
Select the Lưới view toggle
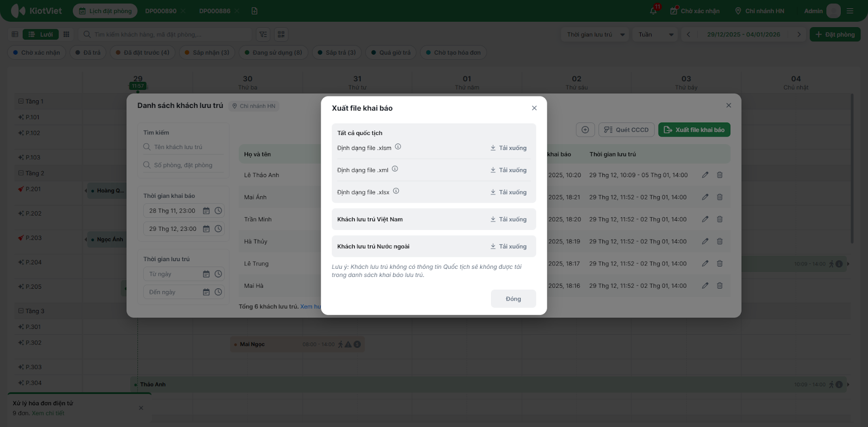point(41,35)
